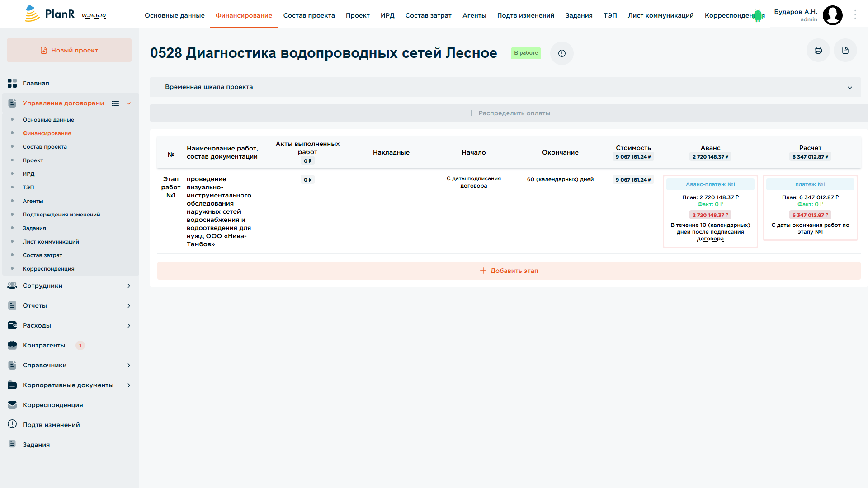This screenshot has width=868, height=488.
Task: Click the Распределить оплаты button
Action: pyautogui.click(x=509, y=113)
